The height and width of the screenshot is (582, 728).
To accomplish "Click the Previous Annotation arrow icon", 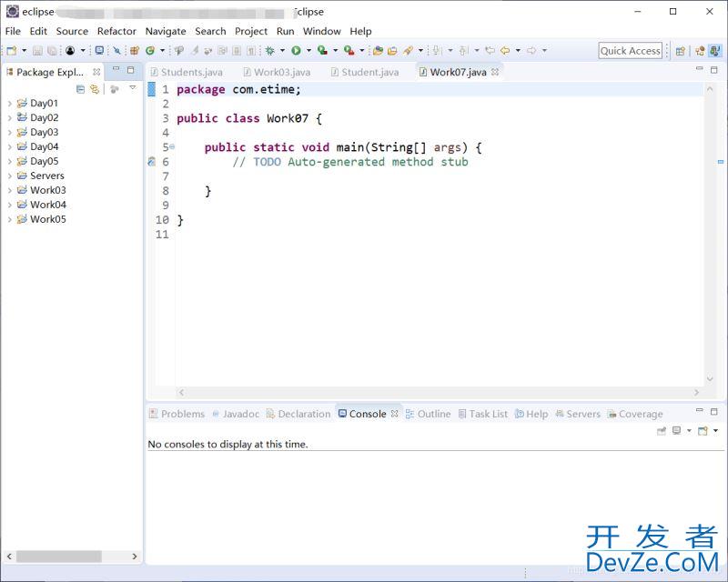I will click(463, 51).
